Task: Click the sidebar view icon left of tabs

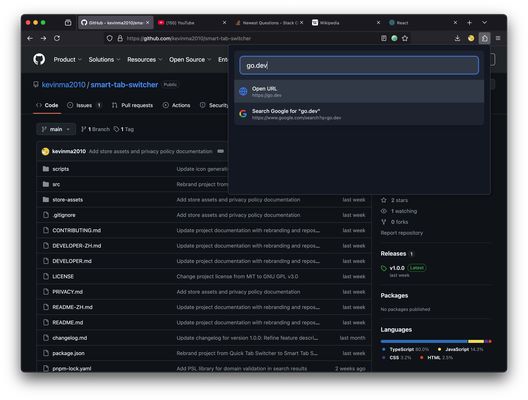Action: (68, 23)
